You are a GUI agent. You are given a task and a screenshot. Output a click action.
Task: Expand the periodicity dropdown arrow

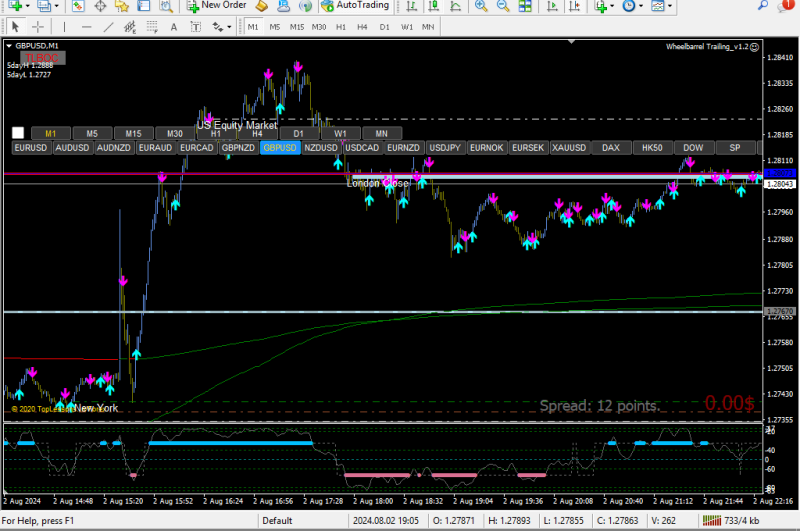tap(641, 6)
